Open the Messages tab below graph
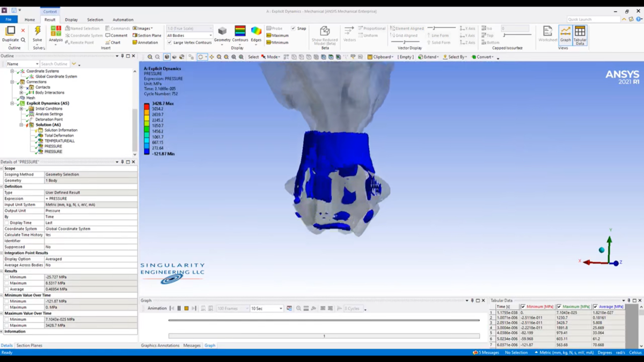The width and height of the screenshot is (644, 362). click(192, 345)
